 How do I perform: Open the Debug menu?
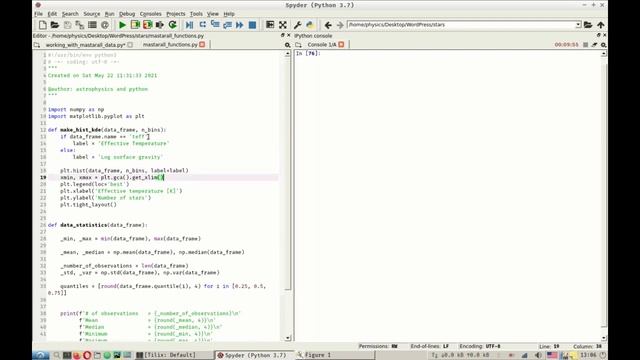[x=127, y=14]
